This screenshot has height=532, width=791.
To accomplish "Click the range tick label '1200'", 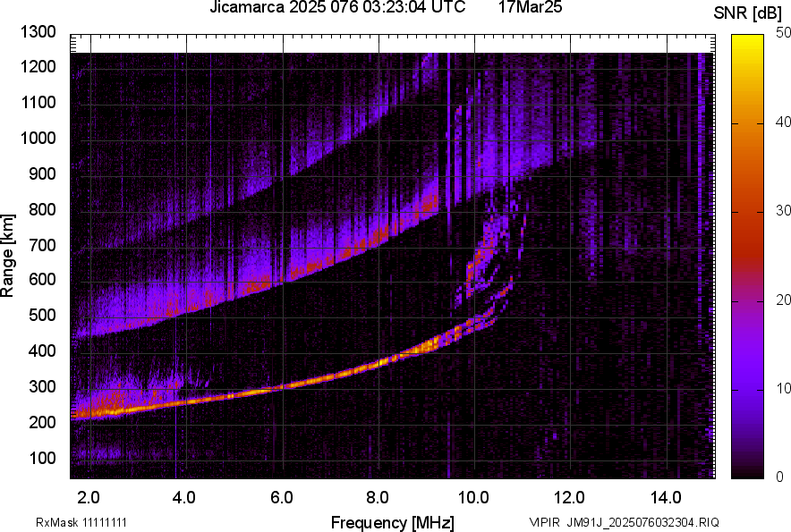I will [38, 66].
